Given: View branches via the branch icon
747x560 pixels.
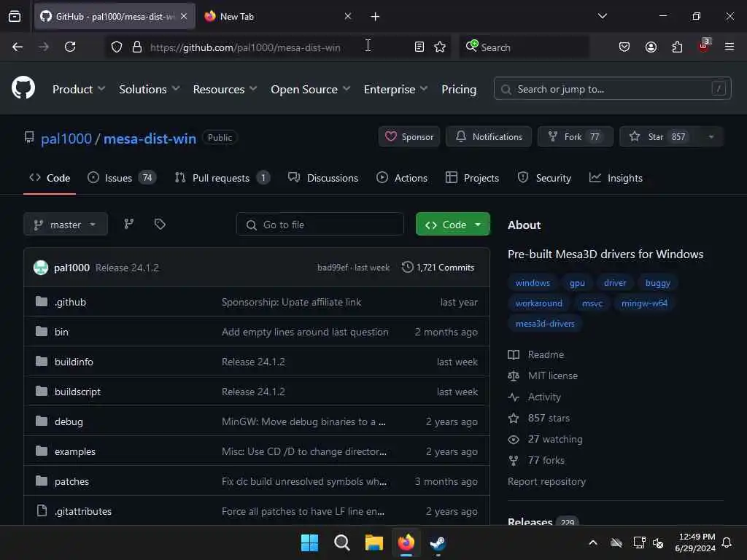Looking at the screenshot, I should coord(128,224).
